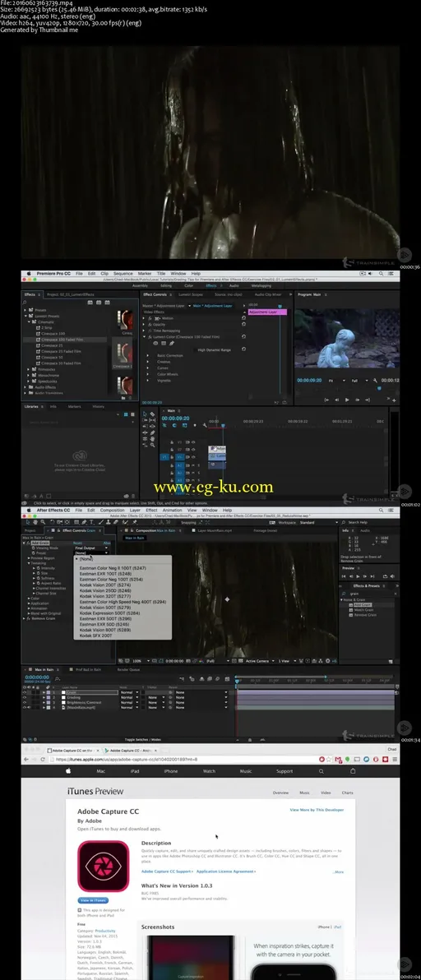Switch to Premiere's Color workspace tab

pyautogui.click(x=188, y=285)
